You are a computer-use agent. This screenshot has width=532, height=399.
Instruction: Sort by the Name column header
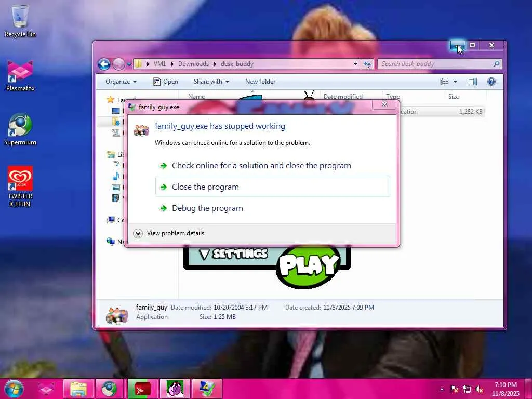(x=196, y=96)
